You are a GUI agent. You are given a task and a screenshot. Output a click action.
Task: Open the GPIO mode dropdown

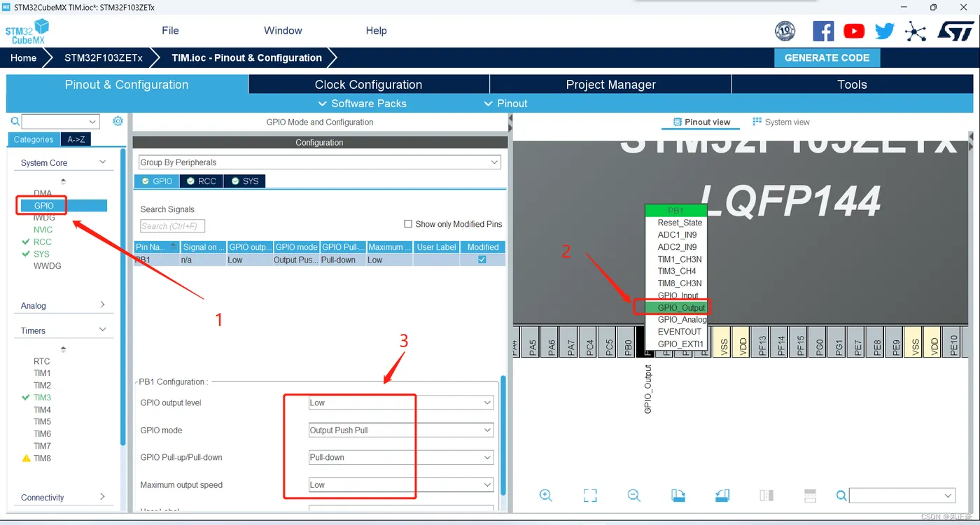coord(401,430)
